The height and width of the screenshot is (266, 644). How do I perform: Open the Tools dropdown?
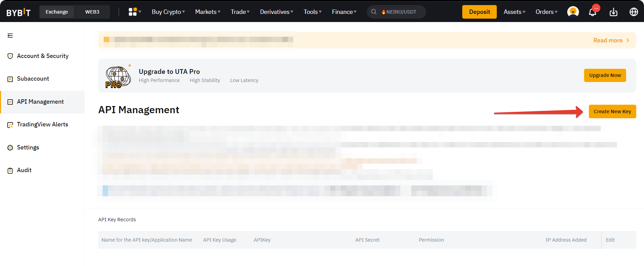coord(313,12)
